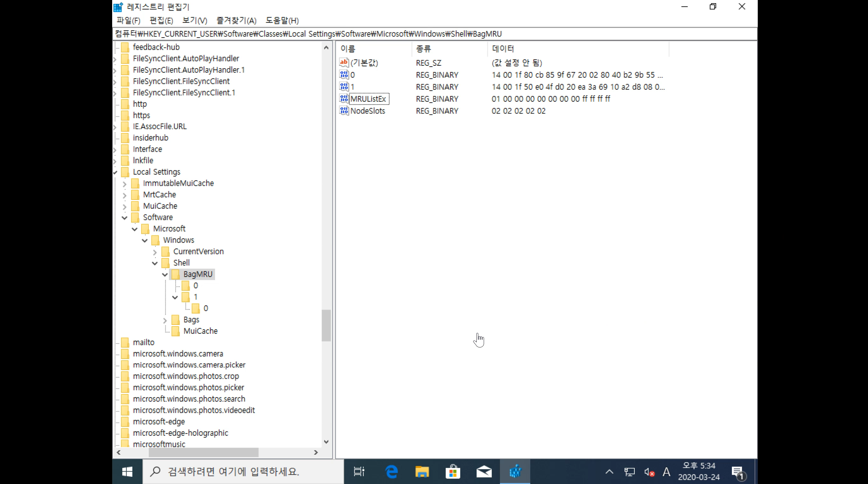The image size is (868, 484).
Task: Click the MRUListEx binary value icon
Action: pyautogui.click(x=344, y=99)
